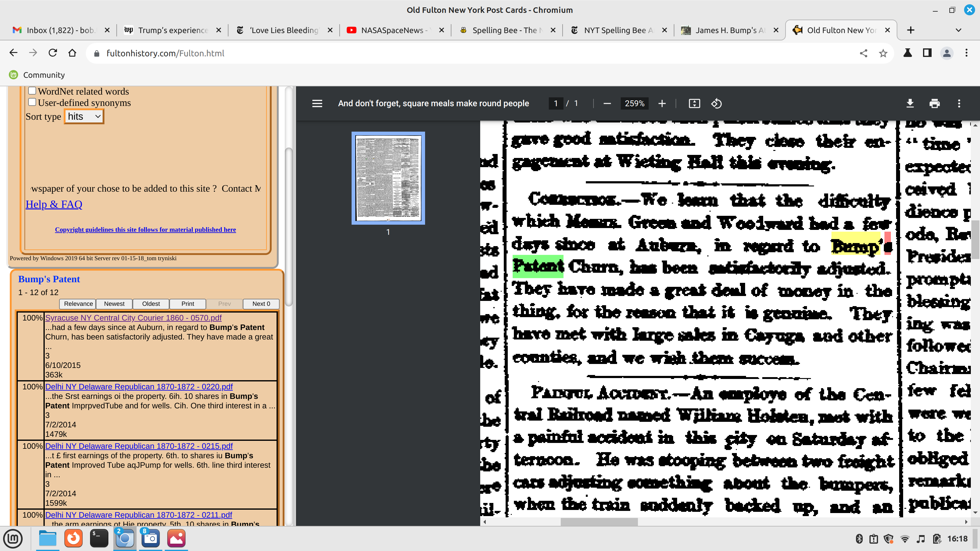Open a new browser tab

(911, 30)
